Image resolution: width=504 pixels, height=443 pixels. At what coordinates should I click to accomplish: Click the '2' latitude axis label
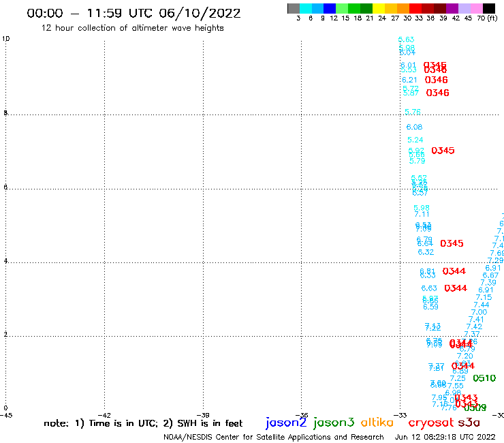pos(5,334)
